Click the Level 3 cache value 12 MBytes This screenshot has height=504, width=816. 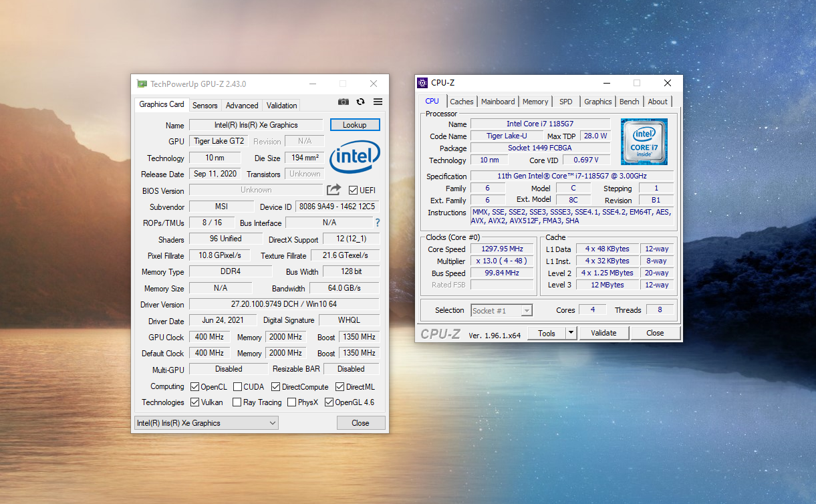[x=607, y=285]
